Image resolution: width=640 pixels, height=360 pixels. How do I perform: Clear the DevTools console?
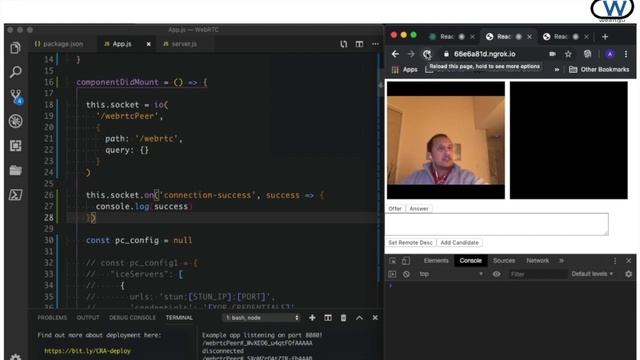(406, 274)
